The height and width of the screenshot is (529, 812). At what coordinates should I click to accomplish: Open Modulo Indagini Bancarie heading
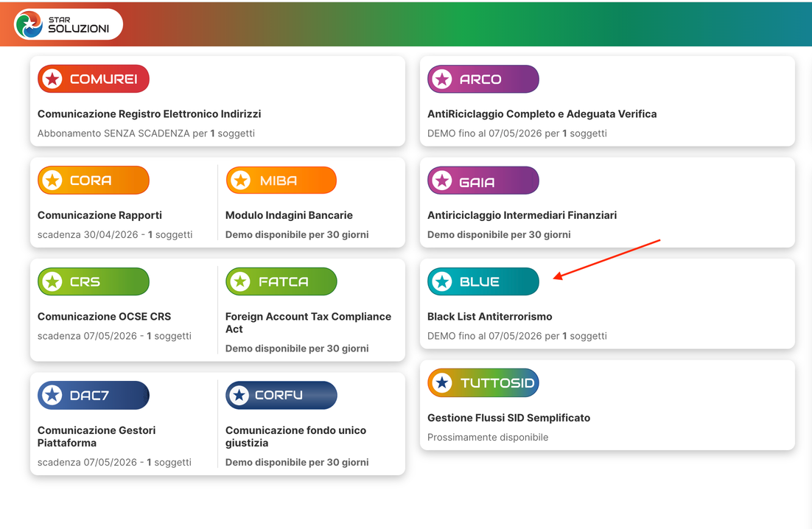click(289, 215)
